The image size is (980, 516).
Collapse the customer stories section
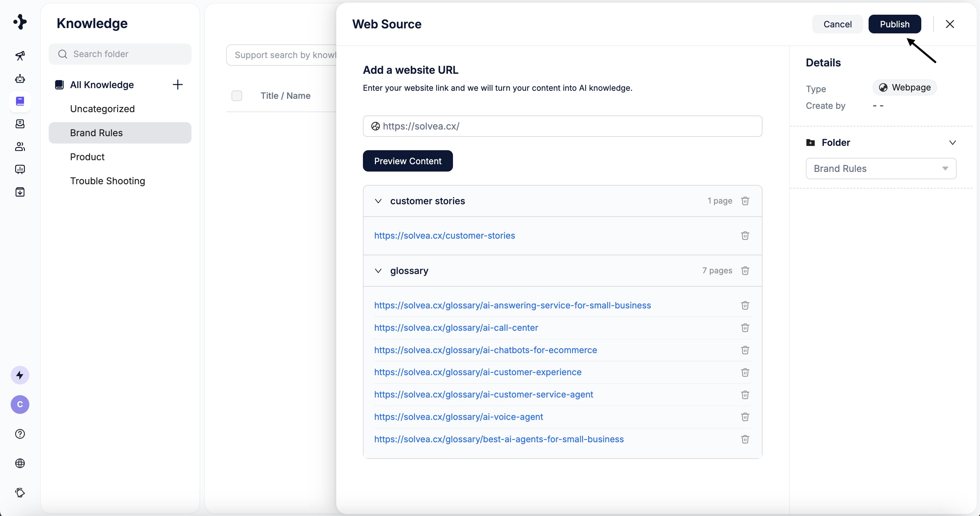point(378,201)
